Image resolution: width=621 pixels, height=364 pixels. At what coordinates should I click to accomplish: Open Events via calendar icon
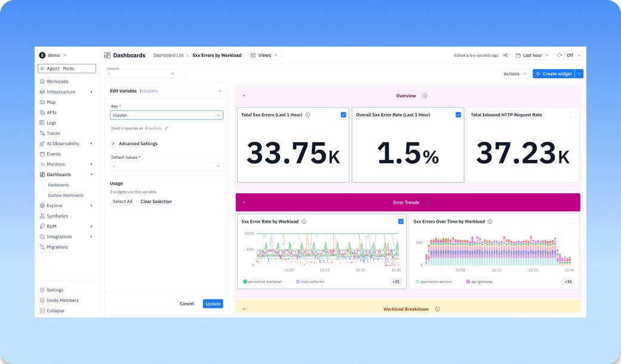coord(42,154)
